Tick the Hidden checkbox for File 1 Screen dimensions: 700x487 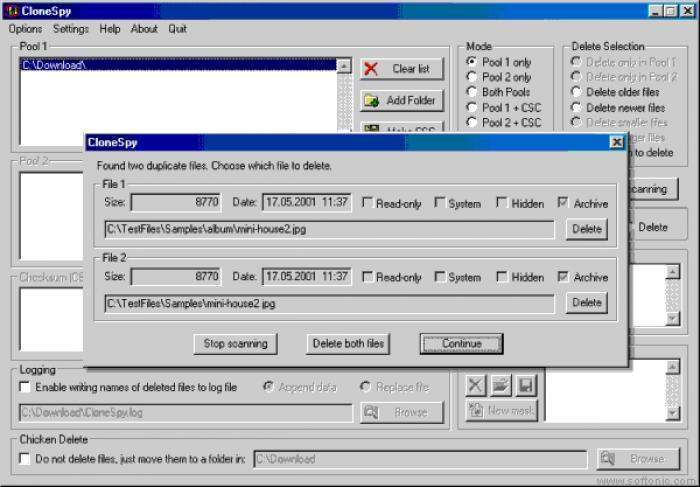[x=502, y=203]
